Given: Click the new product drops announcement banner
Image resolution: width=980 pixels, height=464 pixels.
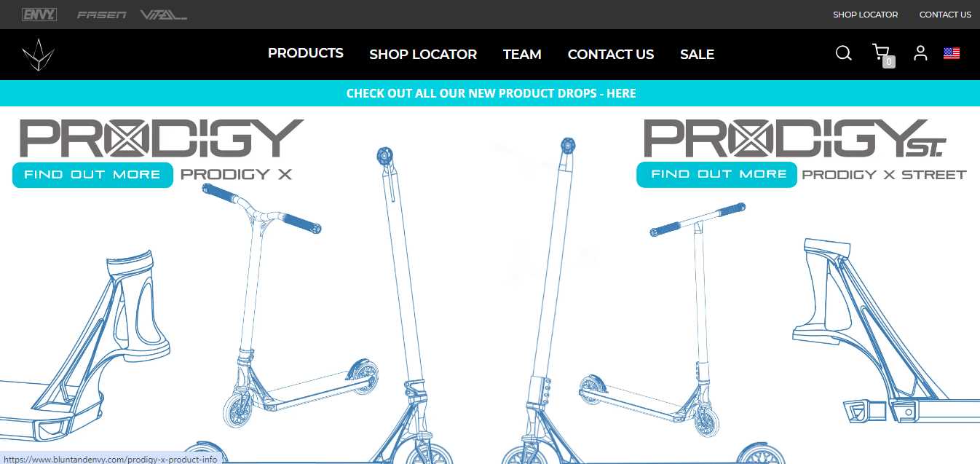Looking at the screenshot, I should 490,93.
